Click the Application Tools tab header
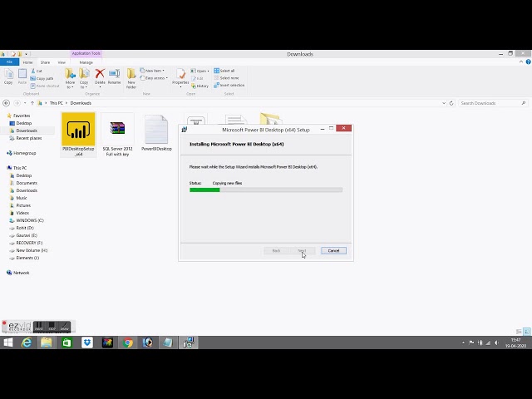Viewport: 532px width, 399px height. coord(86,53)
